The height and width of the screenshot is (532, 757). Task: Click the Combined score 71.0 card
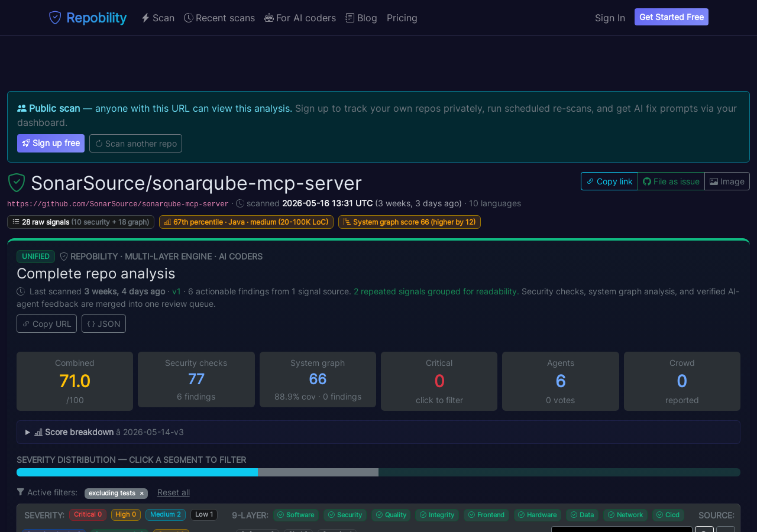click(x=75, y=381)
